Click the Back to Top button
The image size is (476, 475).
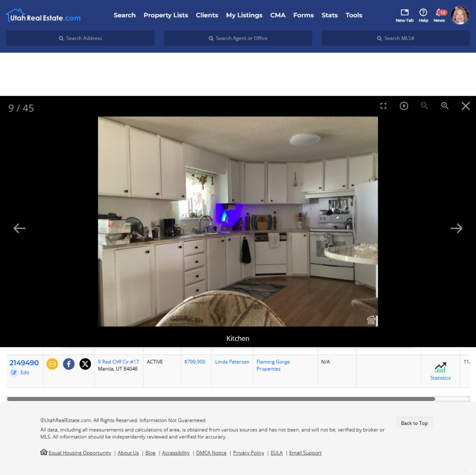tap(414, 423)
